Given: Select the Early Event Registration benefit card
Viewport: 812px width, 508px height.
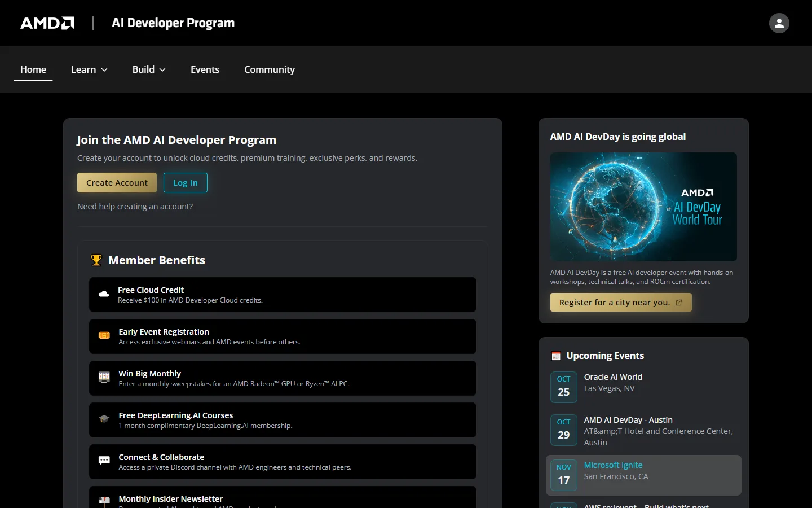Looking at the screenshot, I should pyautogui.click(x=283, y=336).
